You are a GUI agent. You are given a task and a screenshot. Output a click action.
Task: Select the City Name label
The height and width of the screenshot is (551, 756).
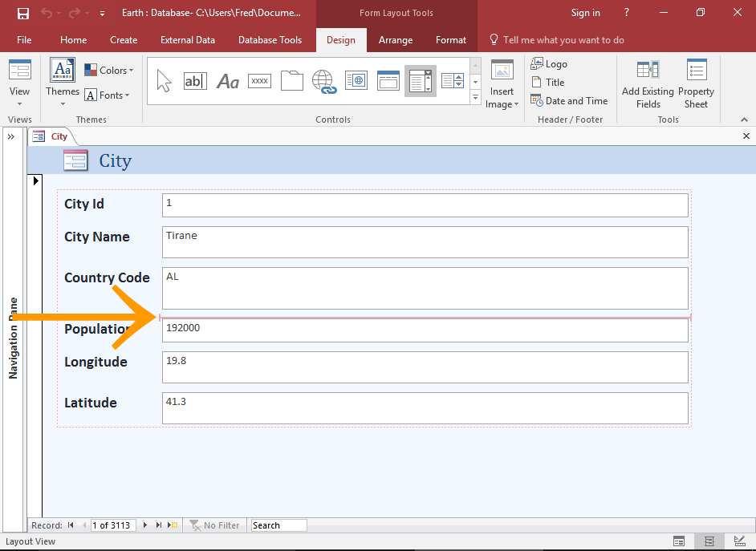point(97,237)
